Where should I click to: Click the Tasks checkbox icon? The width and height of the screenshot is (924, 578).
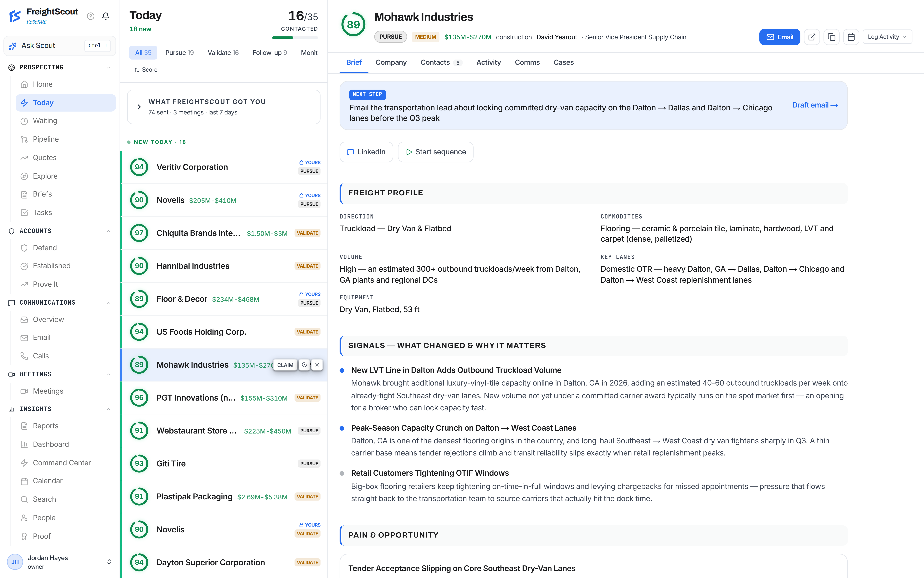click(x=24, y=213)
